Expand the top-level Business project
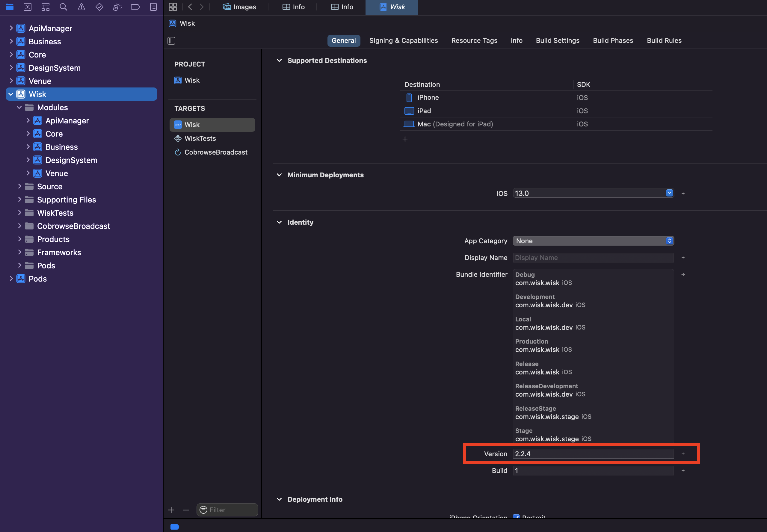 tap(11, 41)
